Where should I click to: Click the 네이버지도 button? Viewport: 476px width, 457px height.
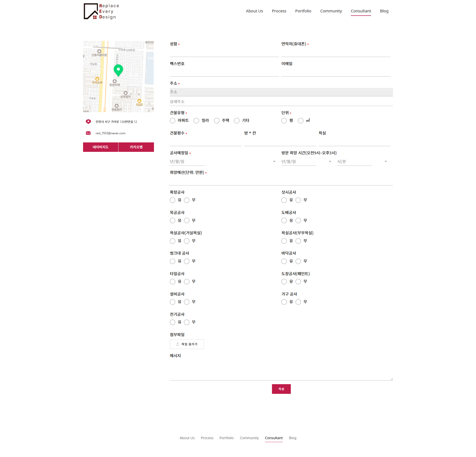pyautogui.click(x=101, y=147)
